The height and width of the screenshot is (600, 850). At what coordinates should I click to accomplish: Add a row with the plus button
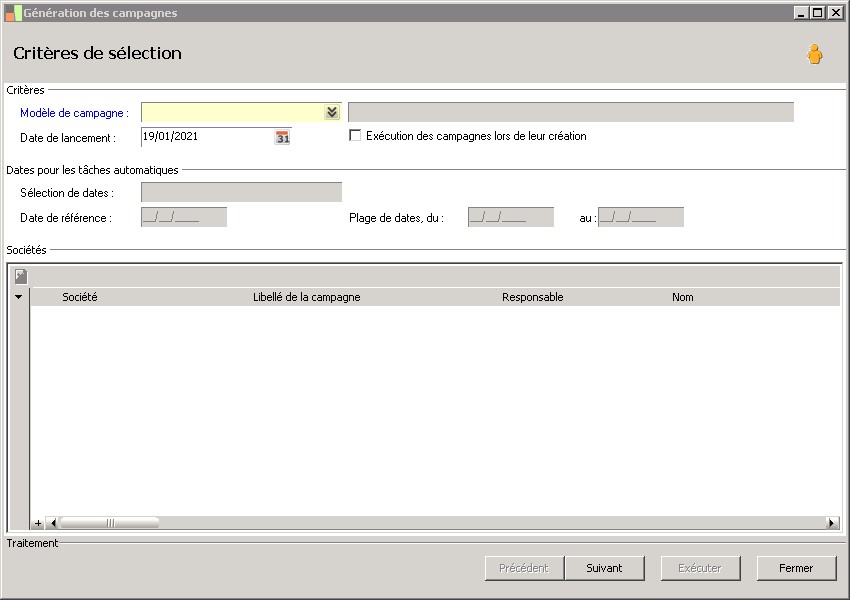click(x=38, y=523)
